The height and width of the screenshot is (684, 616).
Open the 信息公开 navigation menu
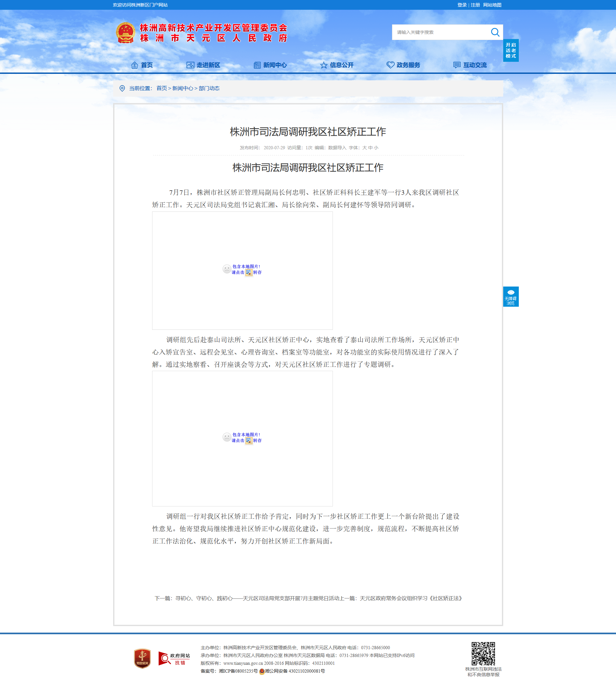pos(337,65)
